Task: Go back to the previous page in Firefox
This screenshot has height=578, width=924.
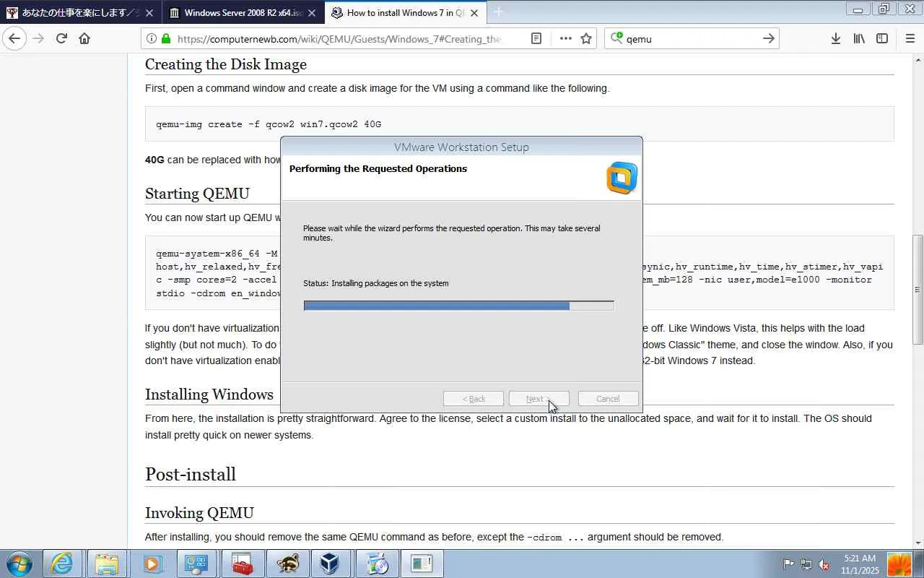Action: (x=14, y=39)
